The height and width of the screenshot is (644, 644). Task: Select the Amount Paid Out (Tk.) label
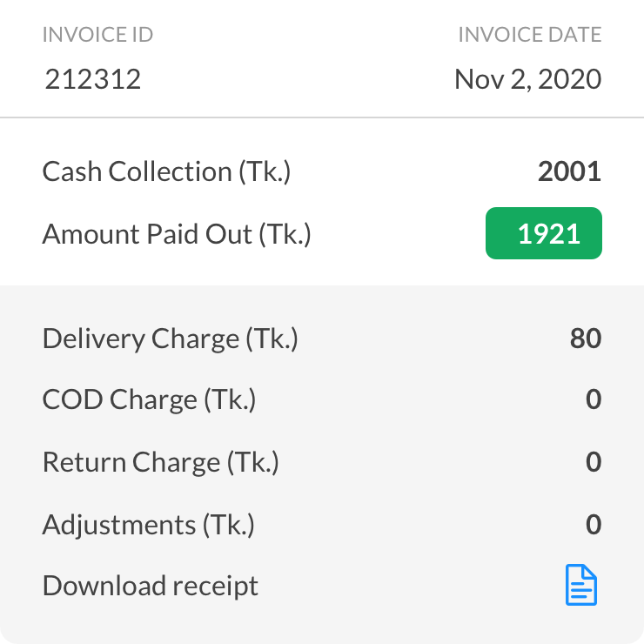tap(177, 234)
